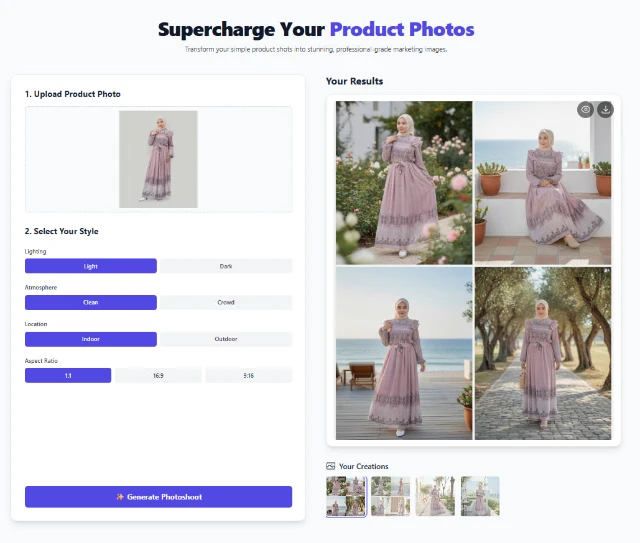Screen dimensions: 640x543
Task: Open third thumbnail in Your Creations
Action: (x=435, y=496)
